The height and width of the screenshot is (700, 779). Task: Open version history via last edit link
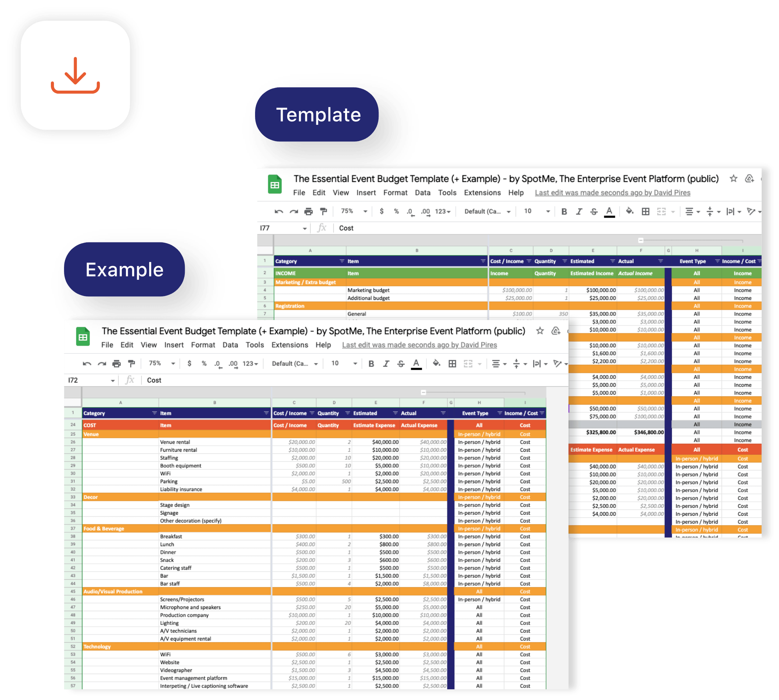(419, 345)
